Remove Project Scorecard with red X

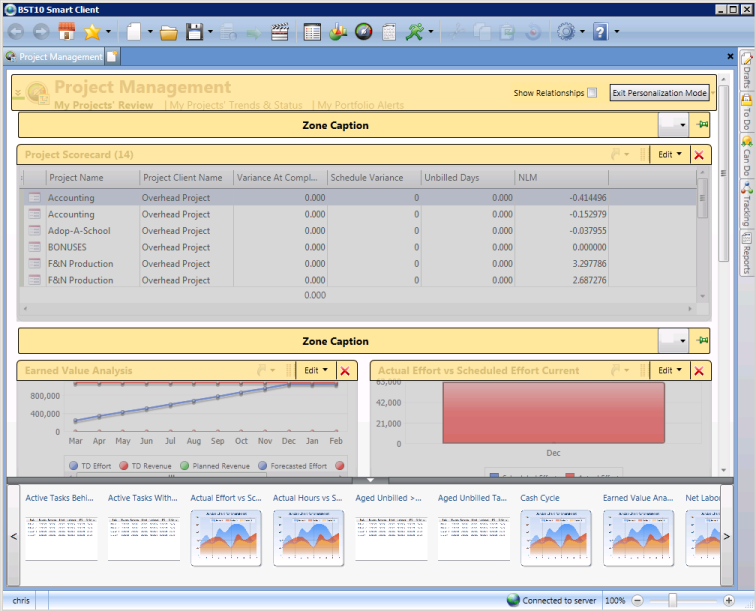(x=699, y=154)
